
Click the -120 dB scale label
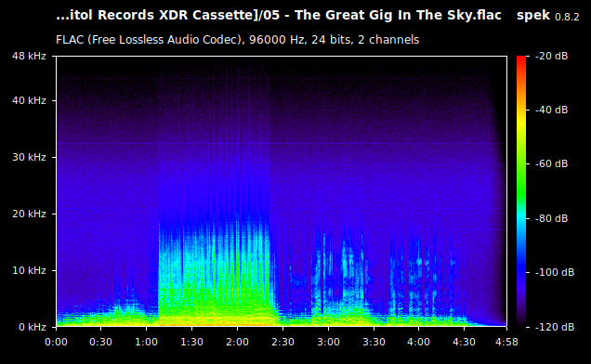(x=555, y=327)
